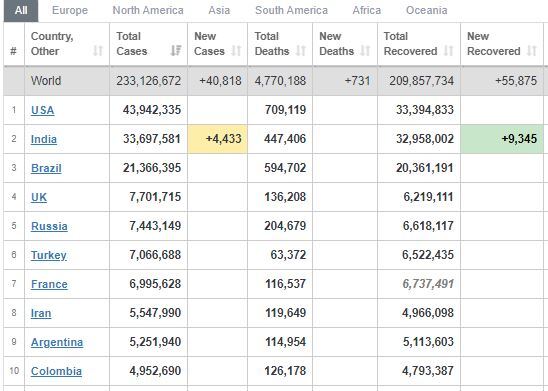Click UK total cases 7,701,715

coord(155,197)
